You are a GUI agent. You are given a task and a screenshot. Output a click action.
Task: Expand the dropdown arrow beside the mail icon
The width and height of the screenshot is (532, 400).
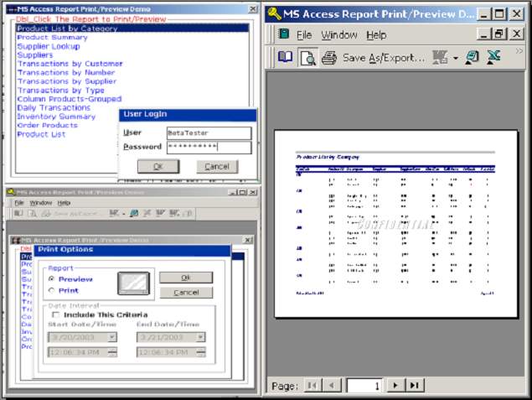(455, 58)
